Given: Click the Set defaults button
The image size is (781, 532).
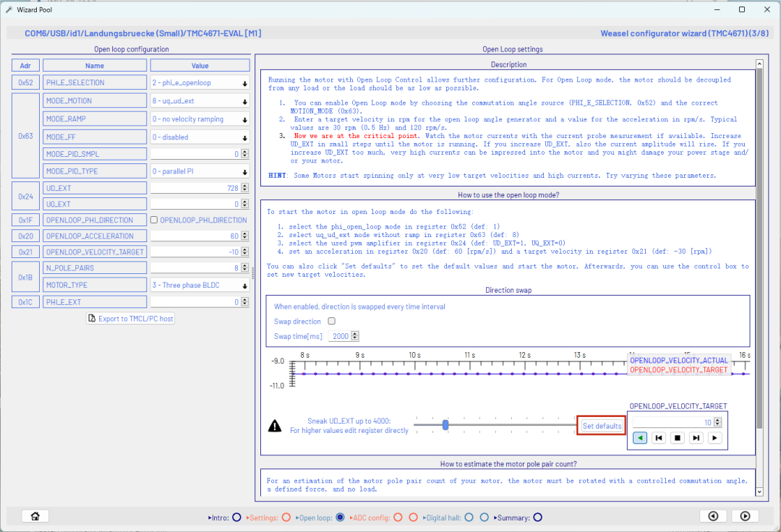Looking at the screenshot, I should tap(601, 426).
